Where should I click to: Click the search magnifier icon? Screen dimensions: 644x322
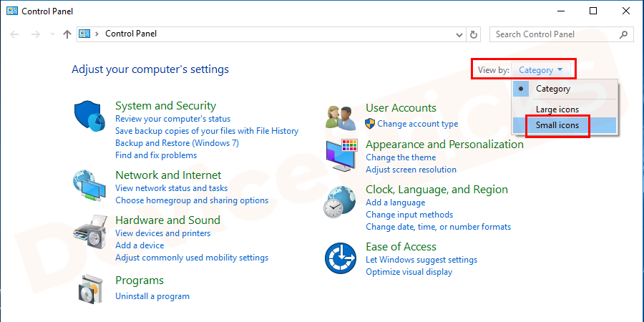coord(623,34)
